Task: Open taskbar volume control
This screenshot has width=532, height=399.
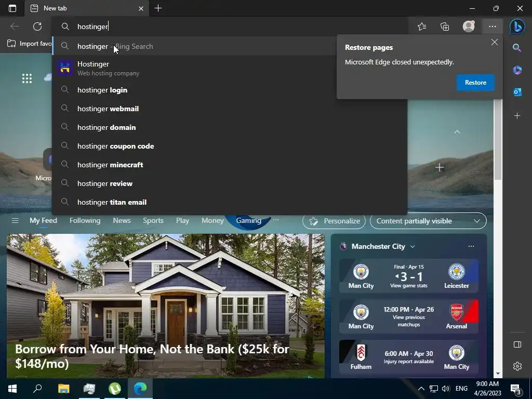Action: [446, 389]
